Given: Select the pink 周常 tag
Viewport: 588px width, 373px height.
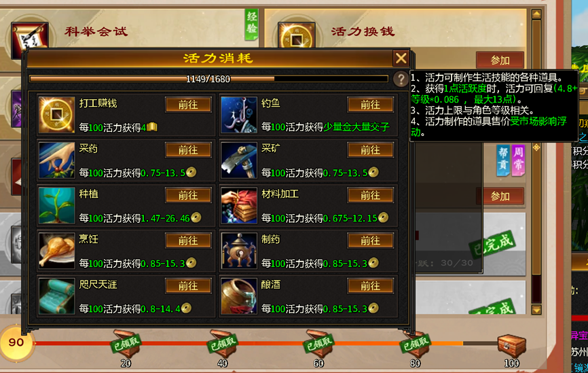Looking at the screenshot, I should point(518,160).
